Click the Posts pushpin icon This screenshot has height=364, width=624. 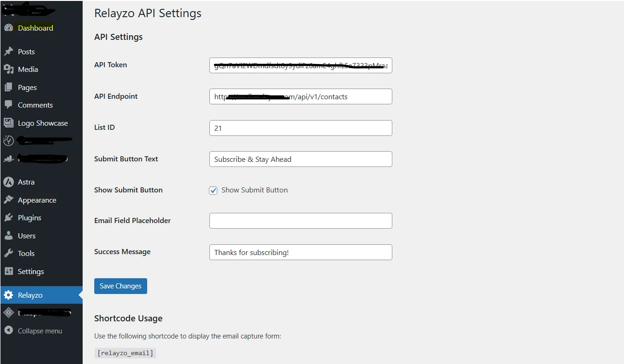coord(8,51)
